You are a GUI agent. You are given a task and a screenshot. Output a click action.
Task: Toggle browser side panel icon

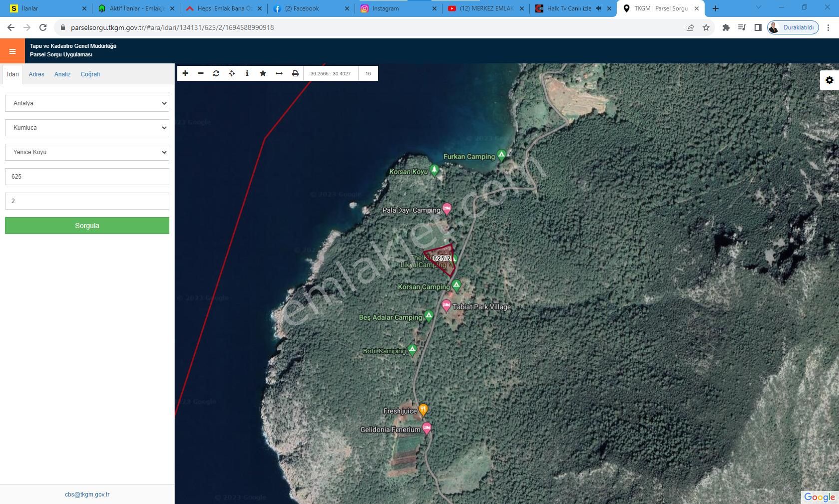tap(758, 27)
